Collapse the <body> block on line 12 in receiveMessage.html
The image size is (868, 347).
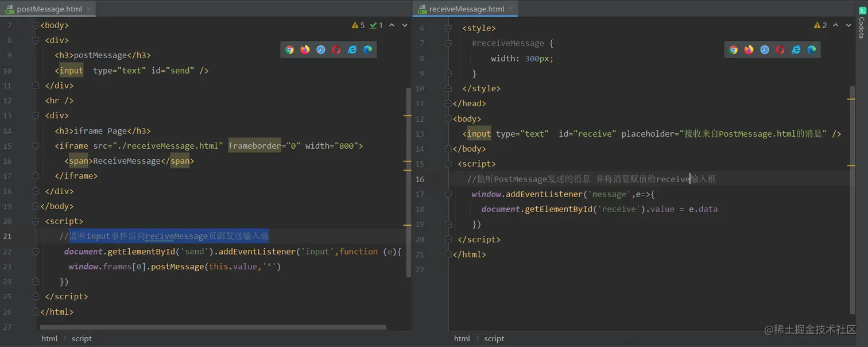click(x=448, y=119)
